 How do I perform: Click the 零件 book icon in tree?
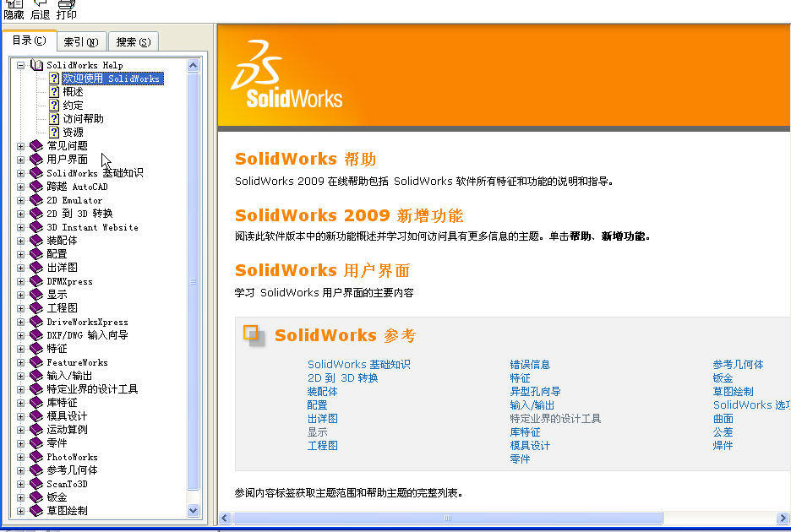36,443
